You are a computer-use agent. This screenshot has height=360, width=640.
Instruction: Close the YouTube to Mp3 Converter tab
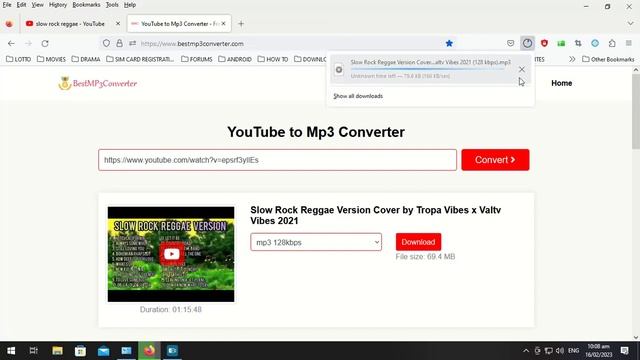coord(223,24)
